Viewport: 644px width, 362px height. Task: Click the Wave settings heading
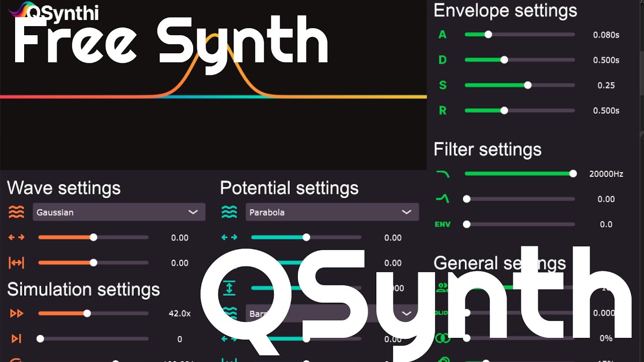pyautogui.click(x=64, y=188)
